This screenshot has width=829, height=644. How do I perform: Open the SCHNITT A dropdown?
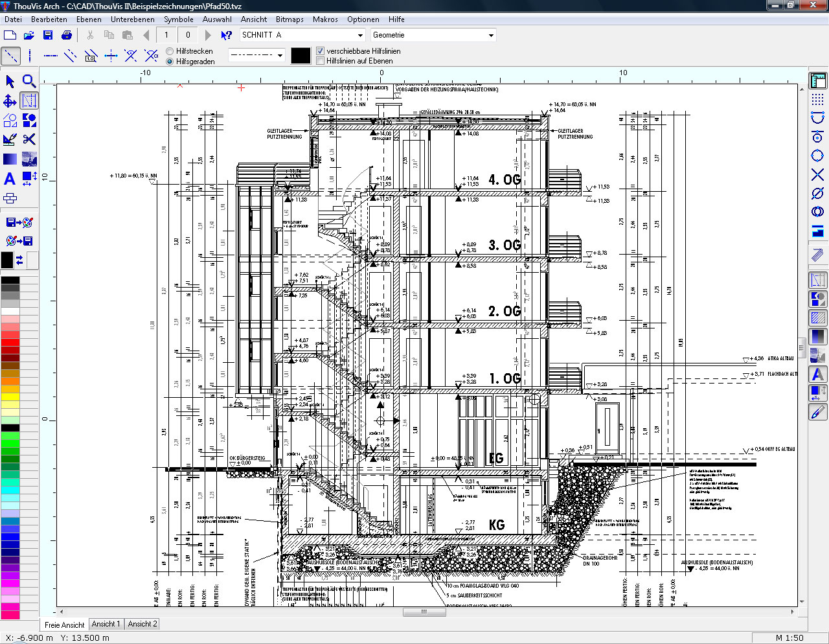(360, 35)
